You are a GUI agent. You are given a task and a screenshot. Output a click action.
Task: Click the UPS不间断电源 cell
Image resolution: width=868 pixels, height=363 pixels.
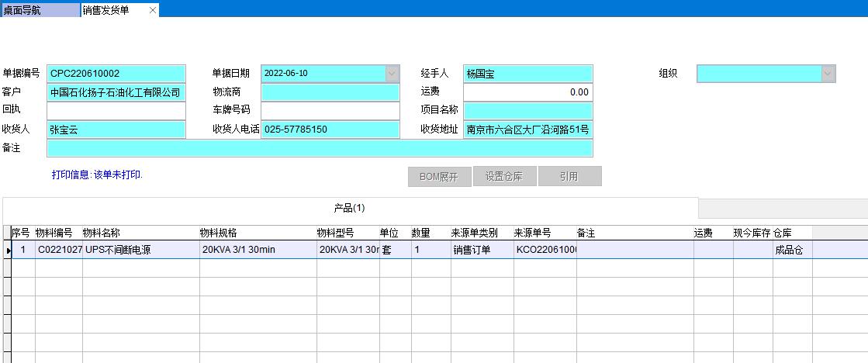(140, 250)
